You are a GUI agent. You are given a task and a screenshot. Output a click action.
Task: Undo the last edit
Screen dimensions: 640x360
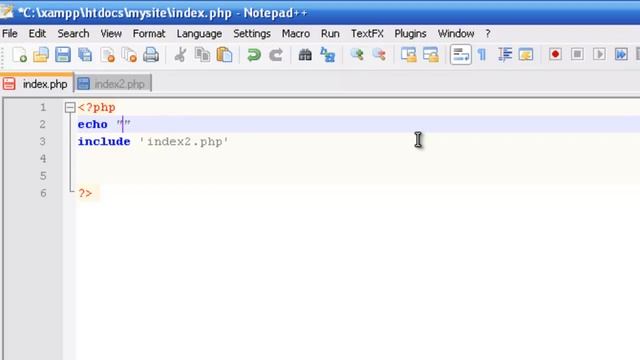coord(253,55)
